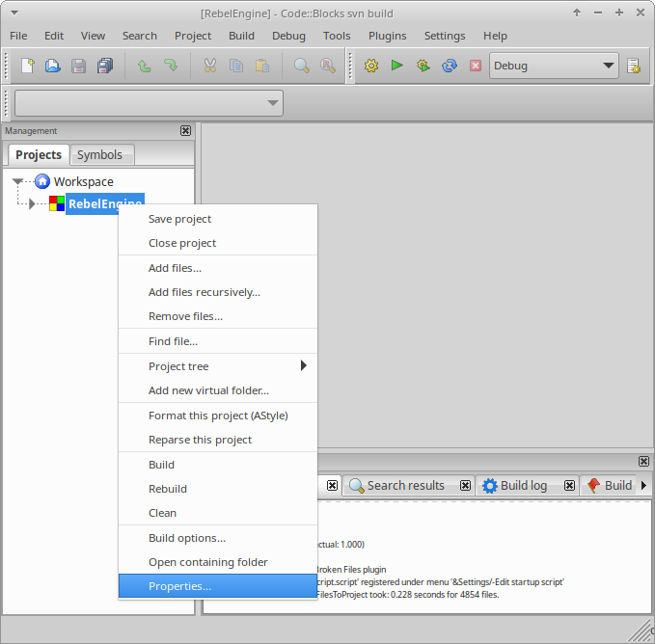Viewport: 655px width, 644px height.
Task: Choose Add new virtual folder...
Action: click(x=218, y=390)
